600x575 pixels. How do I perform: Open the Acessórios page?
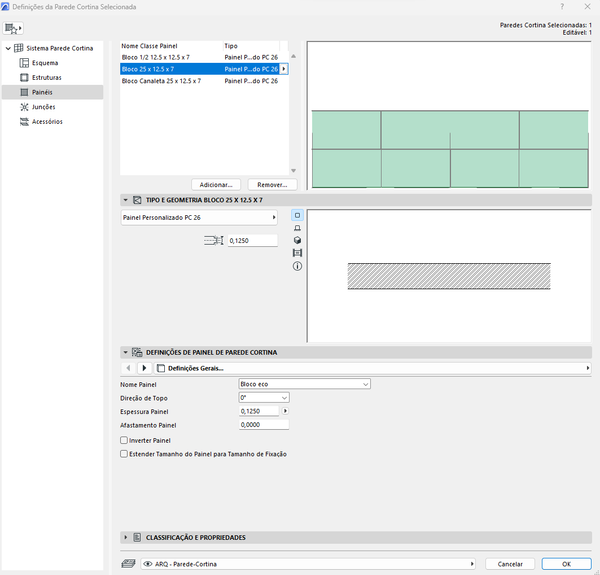pyautogui.click(x=47, y=122)
